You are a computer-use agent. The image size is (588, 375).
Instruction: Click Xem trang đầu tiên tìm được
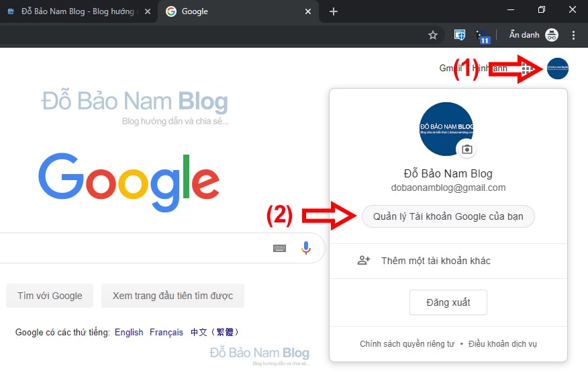173,296
